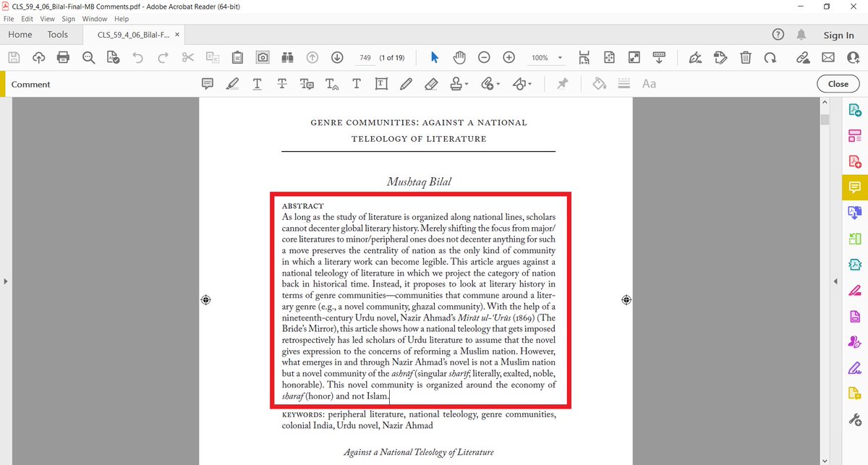The height and width of the screenshot is (465, 868).
Task: Open the Sign menu
Action: (x=68, y=19)
